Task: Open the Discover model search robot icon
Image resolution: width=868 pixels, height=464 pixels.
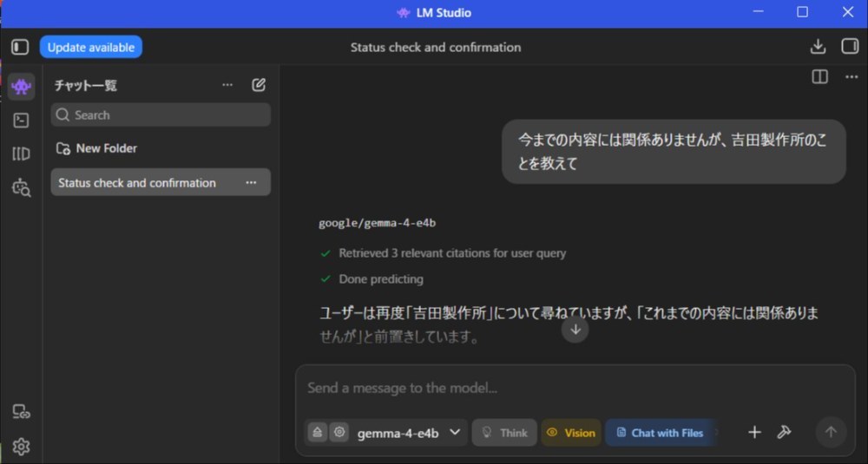Action: 21,187
